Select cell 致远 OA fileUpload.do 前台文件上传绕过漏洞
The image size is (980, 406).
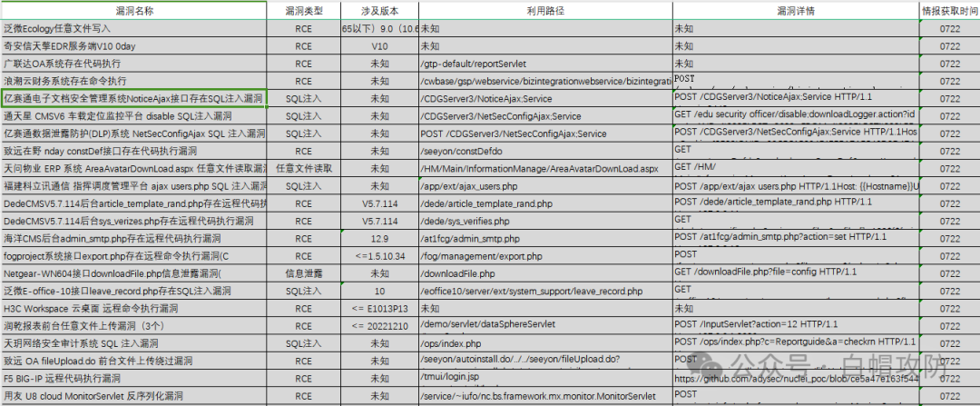pyautogui.click(x=133, y=361)
